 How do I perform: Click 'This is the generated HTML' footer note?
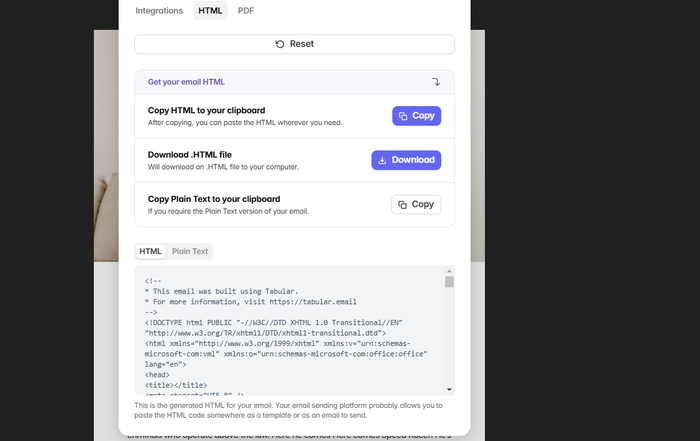click(x=288, y=410)
